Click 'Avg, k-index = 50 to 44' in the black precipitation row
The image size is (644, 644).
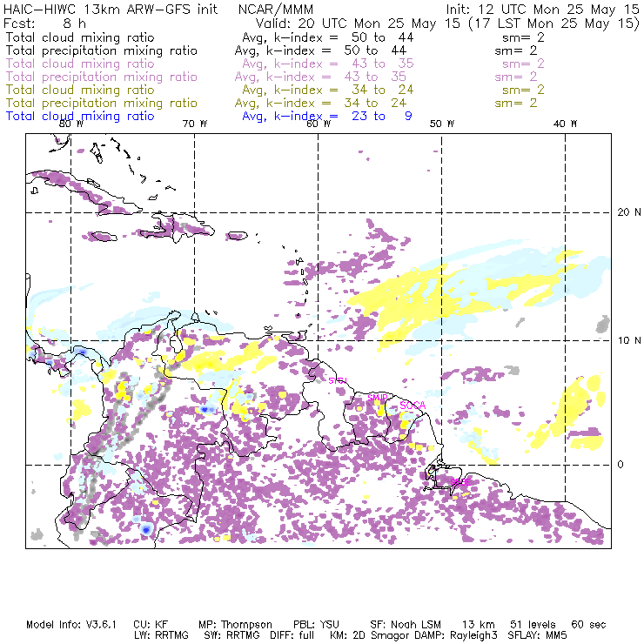[320, 51]
